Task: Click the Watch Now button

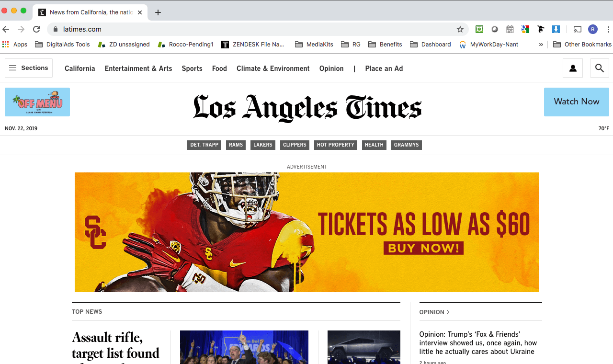Action: pyautogui.click(x=577, y=102)
